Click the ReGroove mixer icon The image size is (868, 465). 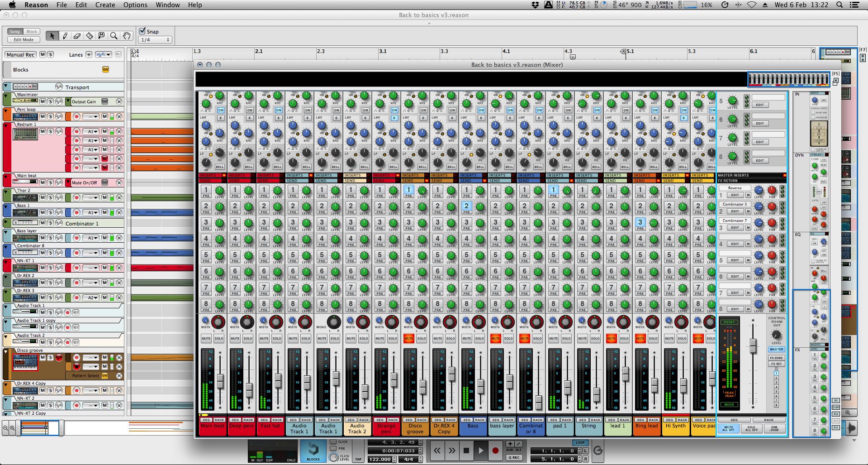click(x=598, y=450)
